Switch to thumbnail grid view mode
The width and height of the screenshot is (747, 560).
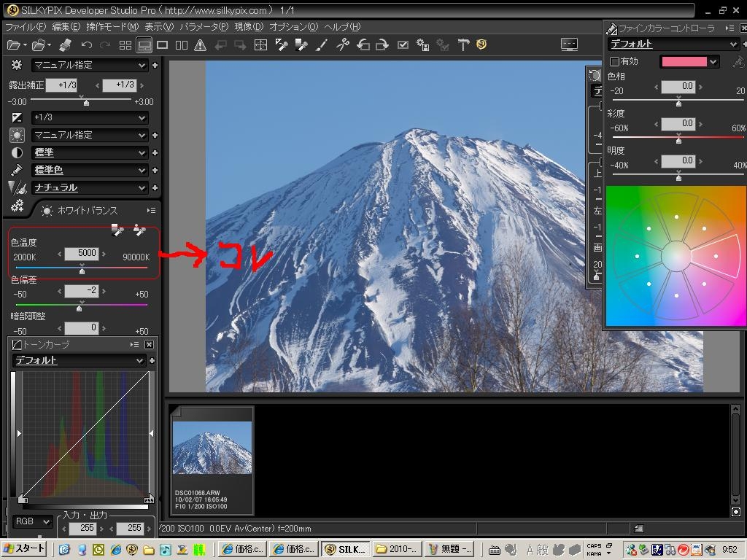pos(125,45)
